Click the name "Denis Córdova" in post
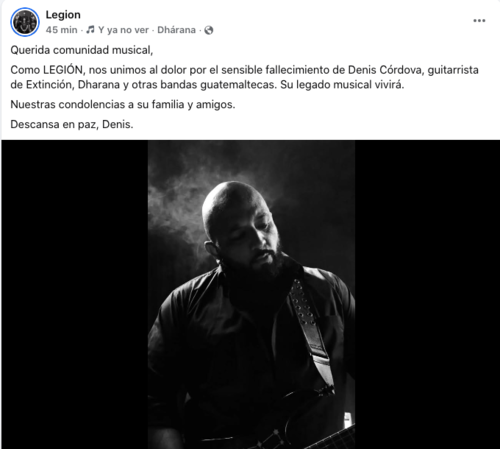 click(x=385, y=70)
